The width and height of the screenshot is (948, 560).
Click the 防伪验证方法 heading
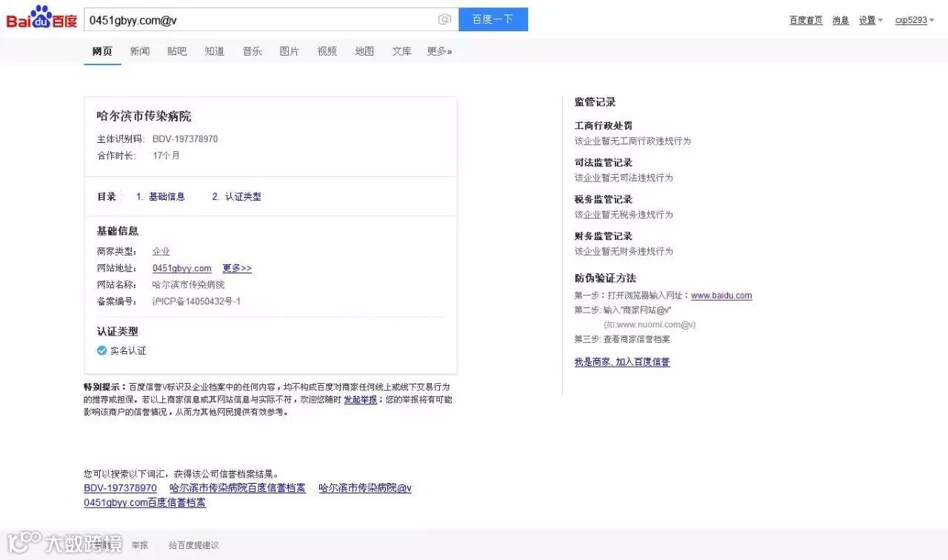pos(605,279)
